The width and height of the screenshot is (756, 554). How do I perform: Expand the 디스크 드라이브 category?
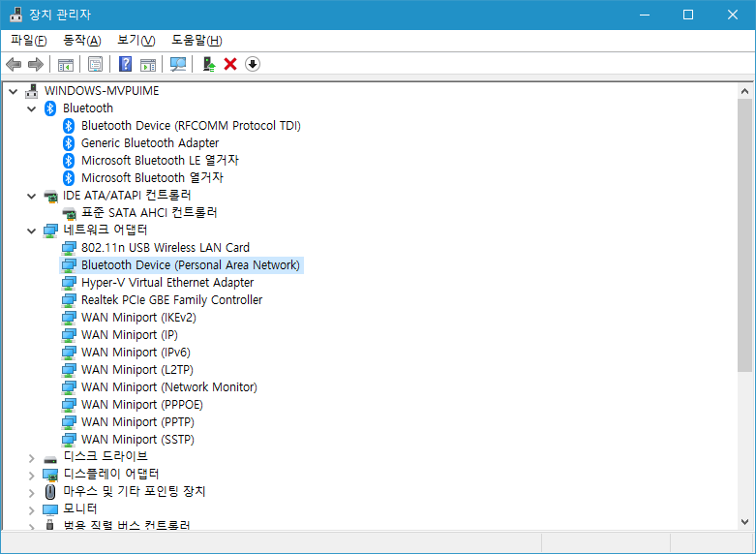click(x=31, y=458)
